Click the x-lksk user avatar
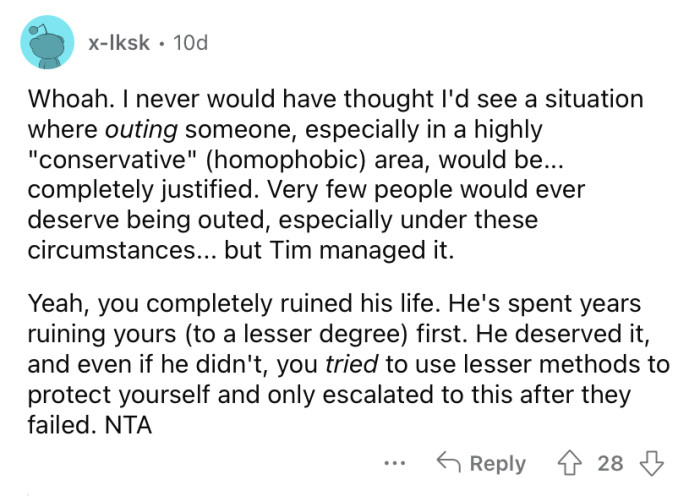The width and height of the screenshot is (700, 496). [45, 42]
